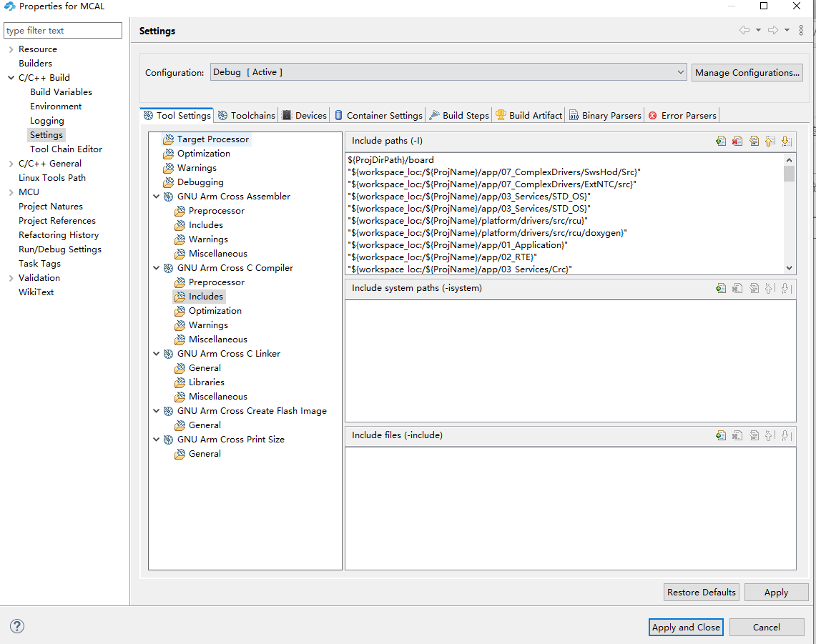Add an include file (-include)

click(721, 435)
